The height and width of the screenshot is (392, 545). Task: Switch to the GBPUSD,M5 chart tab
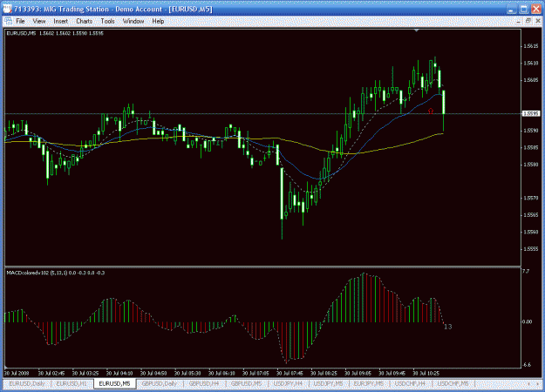tap(246, 383)
